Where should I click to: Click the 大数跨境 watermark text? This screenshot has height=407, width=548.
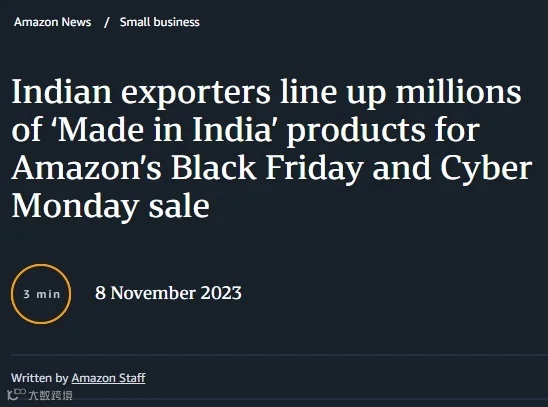click(x=50, y=395)
